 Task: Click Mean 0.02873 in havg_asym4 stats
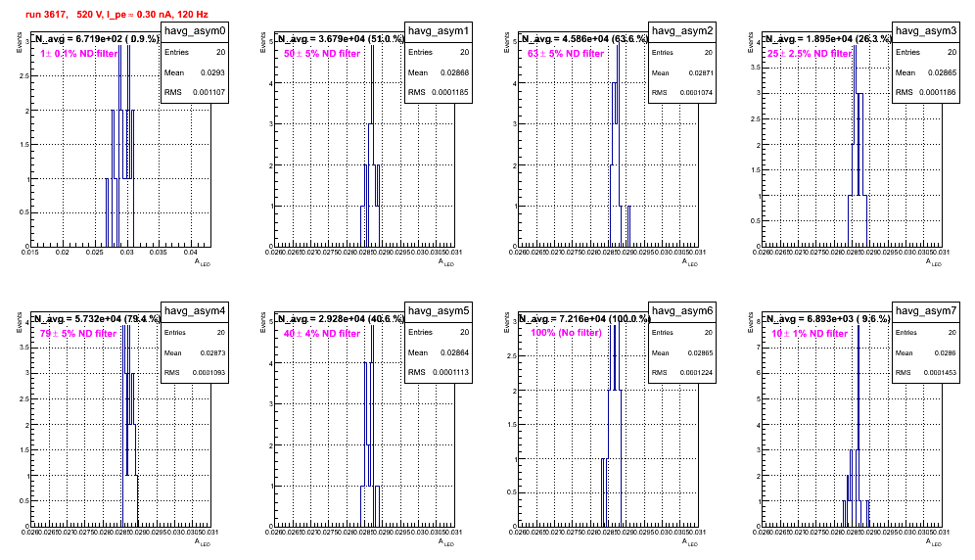pos(195,352)
